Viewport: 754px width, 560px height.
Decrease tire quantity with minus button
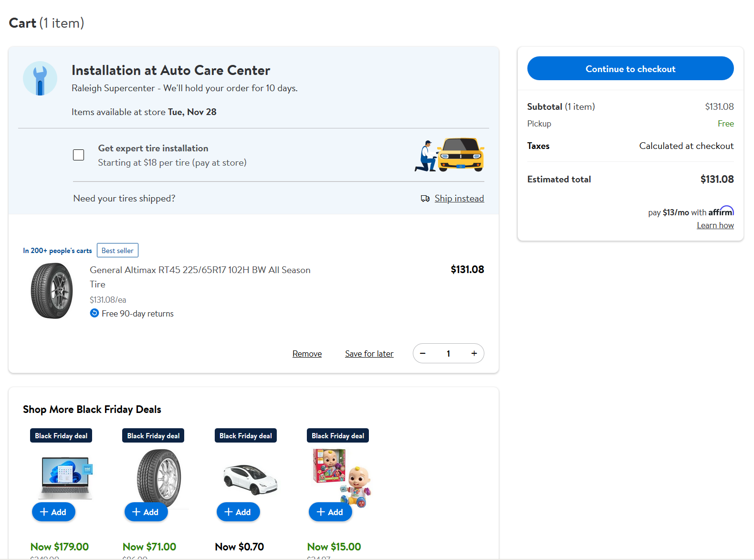click(423, 353)
